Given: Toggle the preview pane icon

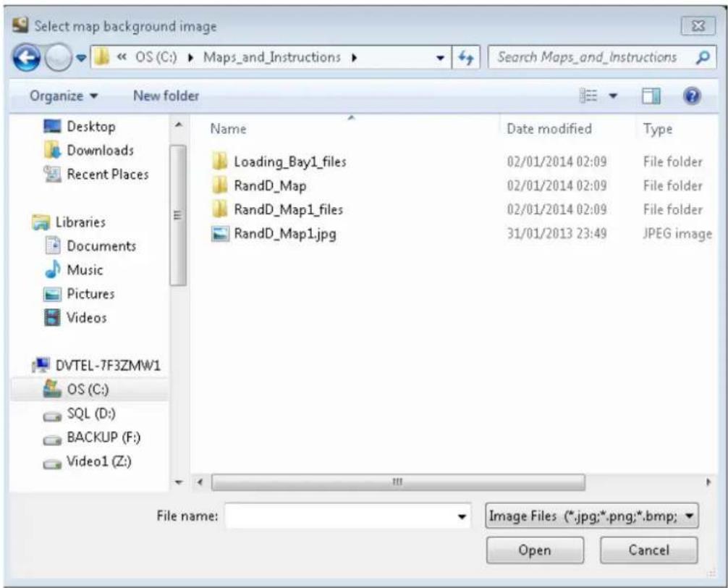Looking at the screenshot, I should [651, 96].
